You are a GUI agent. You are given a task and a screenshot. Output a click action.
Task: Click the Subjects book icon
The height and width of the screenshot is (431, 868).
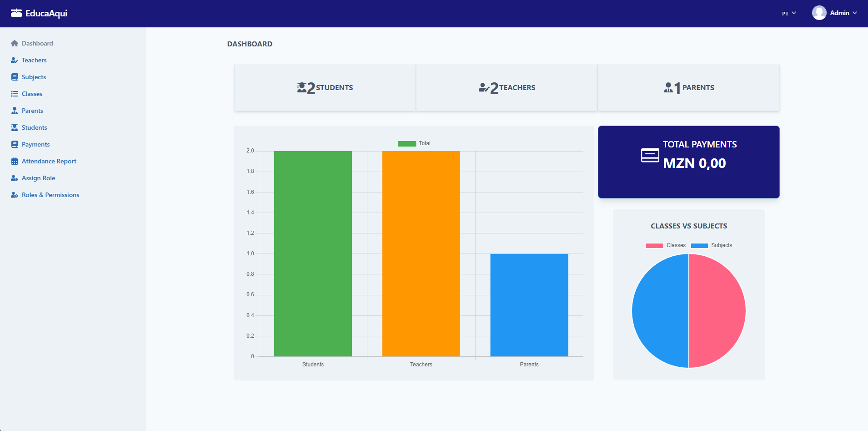15,77
